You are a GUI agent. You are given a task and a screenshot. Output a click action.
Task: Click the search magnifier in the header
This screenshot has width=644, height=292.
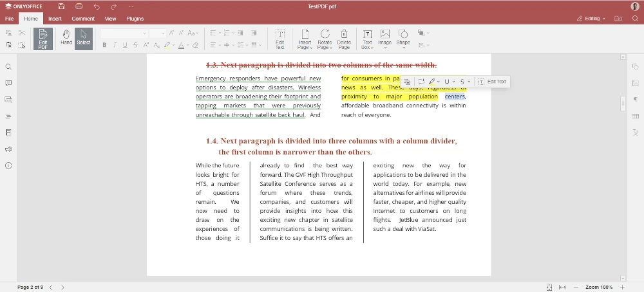636,19
